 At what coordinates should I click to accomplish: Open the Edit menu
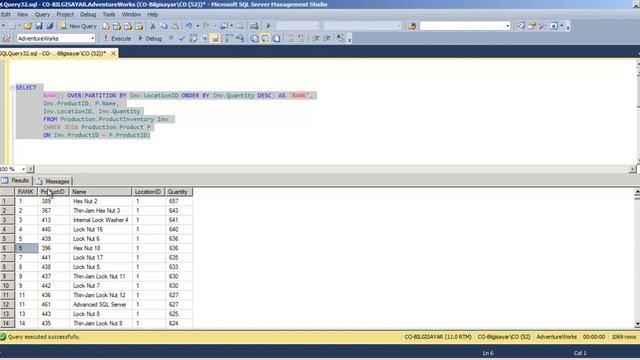(x=6, y=14)
